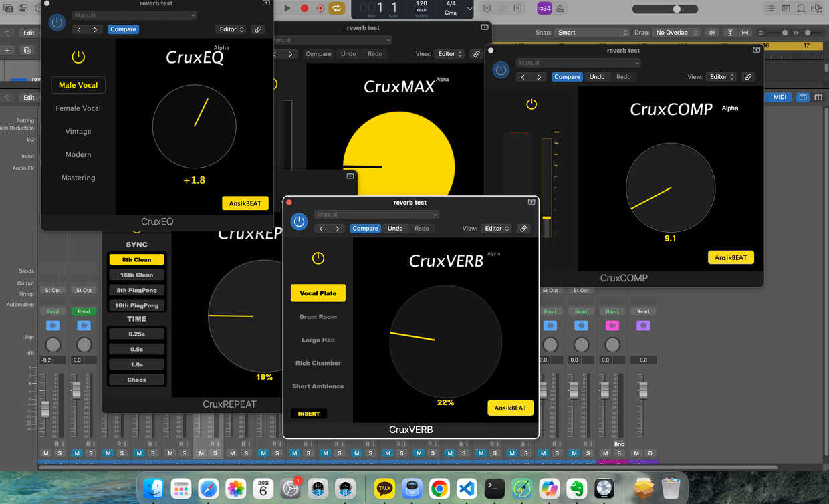
Task: Click the CruxVERB 22% amount knob
Action: click(x=445, y=341)
